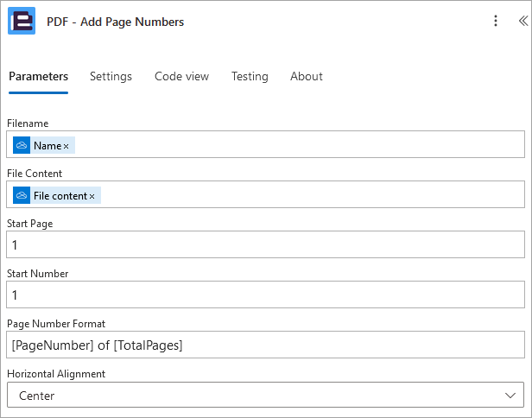
Task: Expand the Horizontal Alignment dropdown chevron
Action: [x=510, y=396]
